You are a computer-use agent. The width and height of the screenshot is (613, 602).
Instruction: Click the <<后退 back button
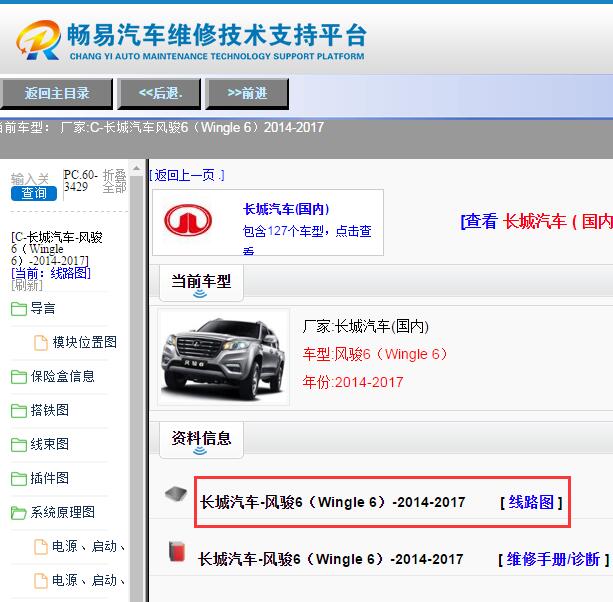pyautogui.click(x=160, y=93)
